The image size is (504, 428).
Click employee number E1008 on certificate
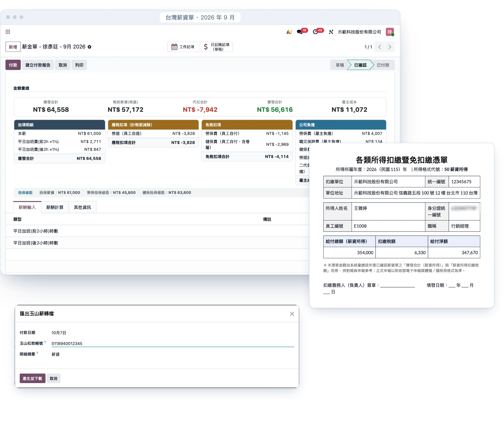tap(360, 226)
